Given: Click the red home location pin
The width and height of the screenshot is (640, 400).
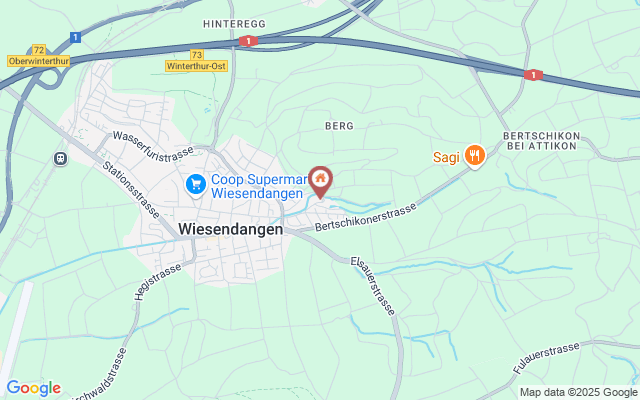Looking at the screenshot, I should [320, 182].
